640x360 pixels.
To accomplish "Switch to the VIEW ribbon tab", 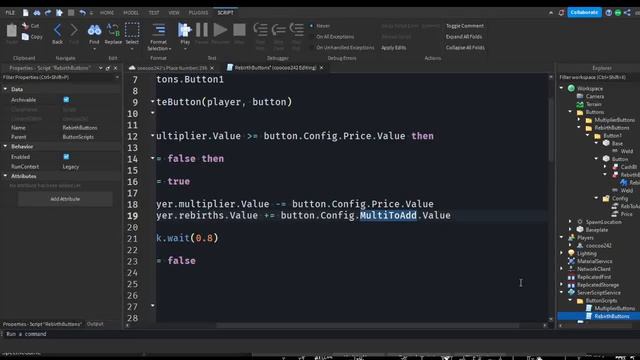I will point(174,13).
